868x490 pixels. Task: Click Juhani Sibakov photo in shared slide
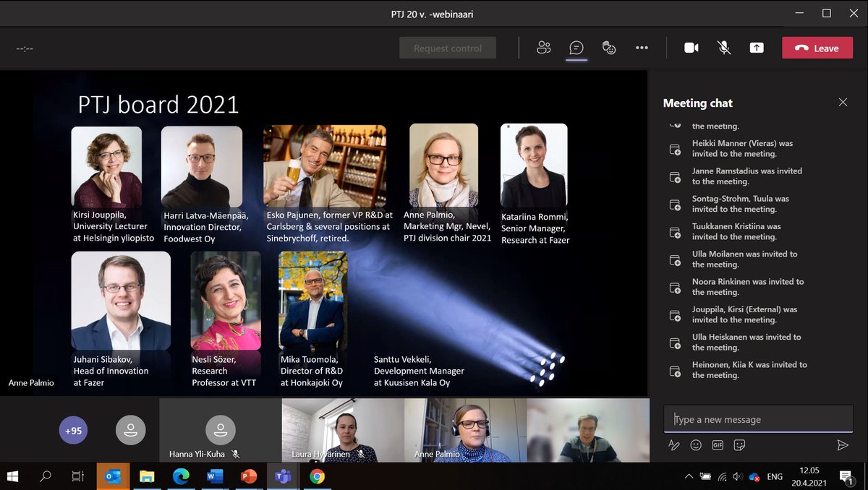click(x=121, y=301)
